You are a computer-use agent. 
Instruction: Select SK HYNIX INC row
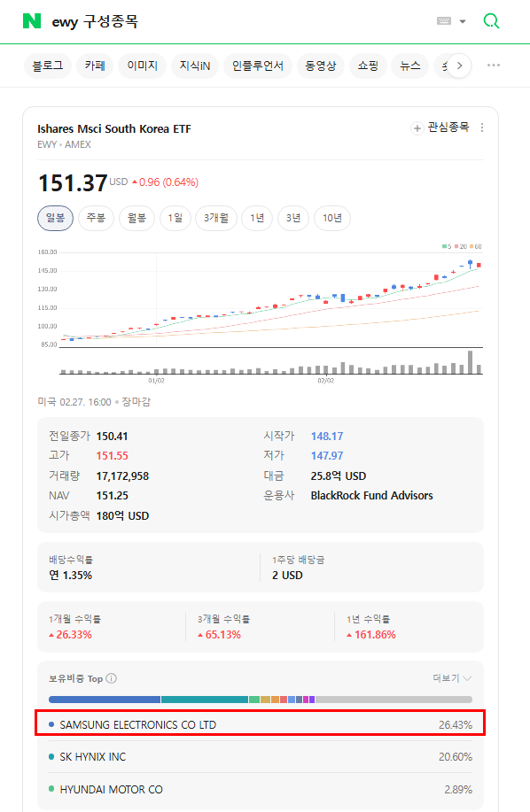261,757
